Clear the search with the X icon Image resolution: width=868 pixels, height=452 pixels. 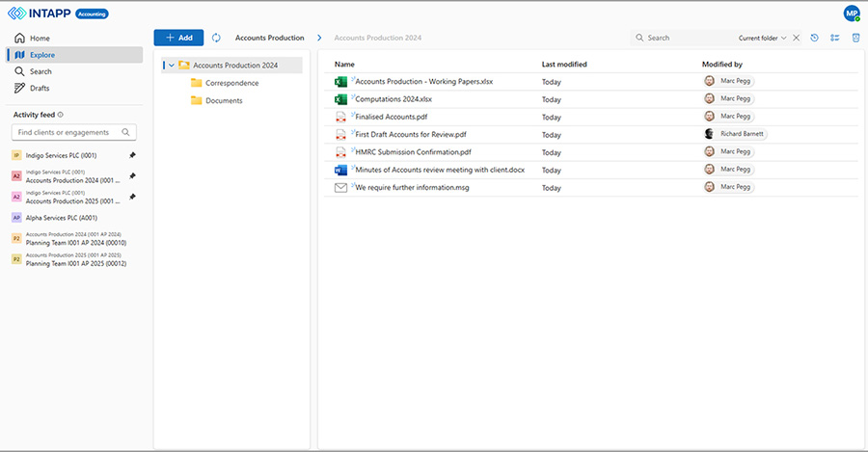796,38
